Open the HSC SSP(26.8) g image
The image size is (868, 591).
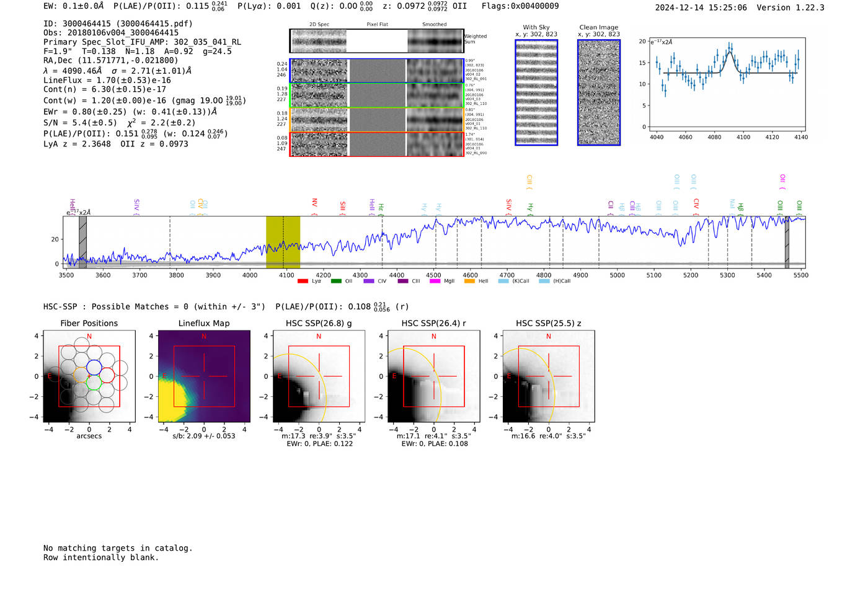(319, 376)
